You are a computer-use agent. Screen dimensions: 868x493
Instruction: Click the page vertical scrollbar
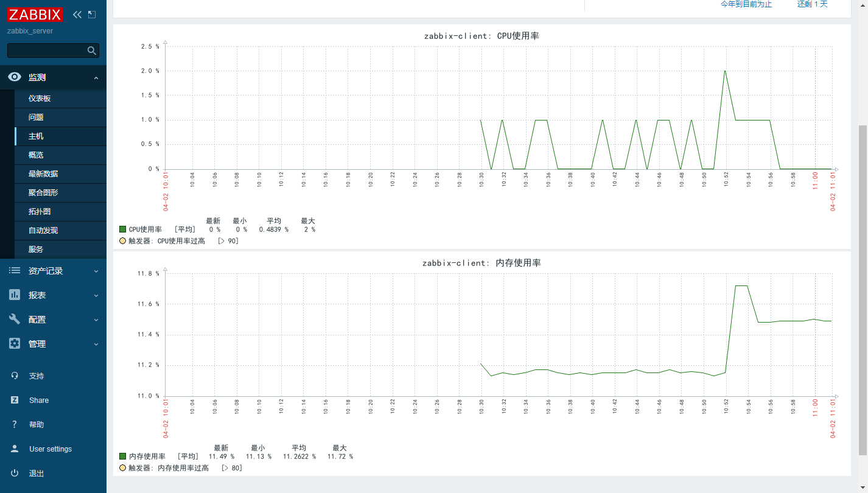pos(863,290)
